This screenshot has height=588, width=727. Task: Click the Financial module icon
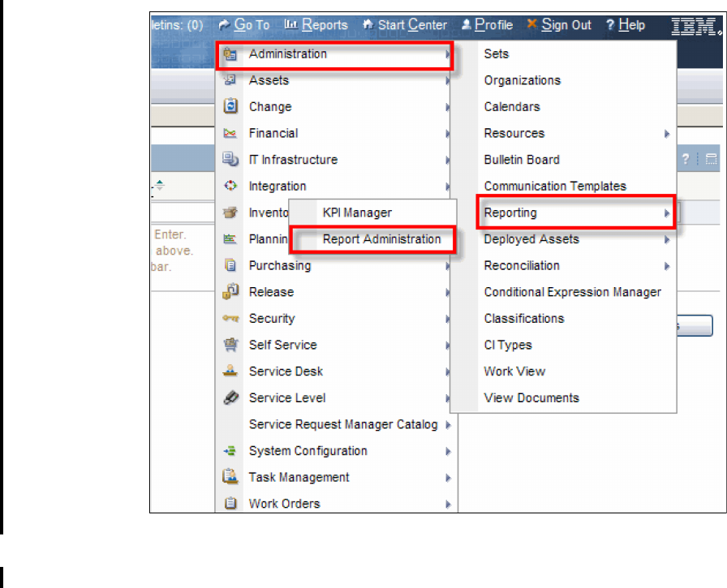pyautogui.click(x=230, y=134)
